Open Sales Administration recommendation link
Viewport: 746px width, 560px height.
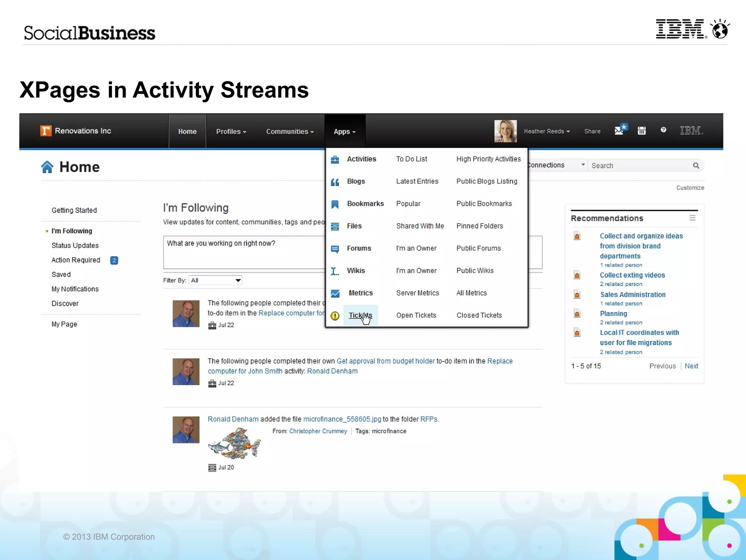tap(633, 294)
